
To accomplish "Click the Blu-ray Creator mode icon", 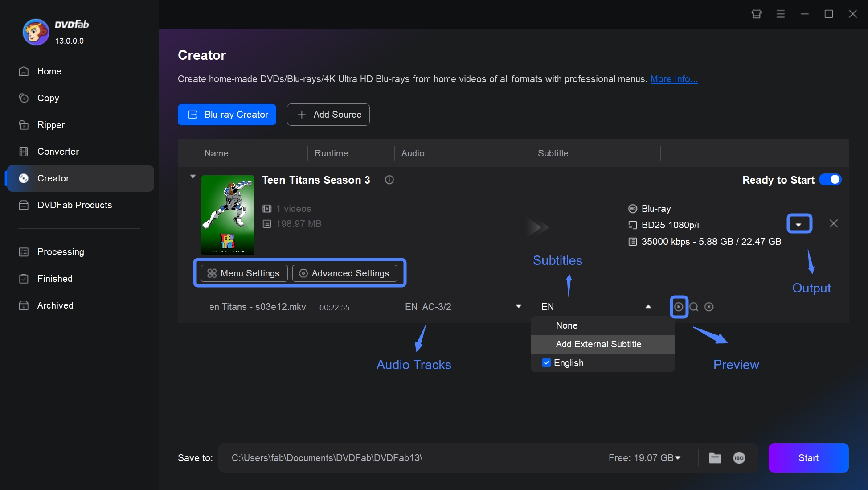I will 192,115.
